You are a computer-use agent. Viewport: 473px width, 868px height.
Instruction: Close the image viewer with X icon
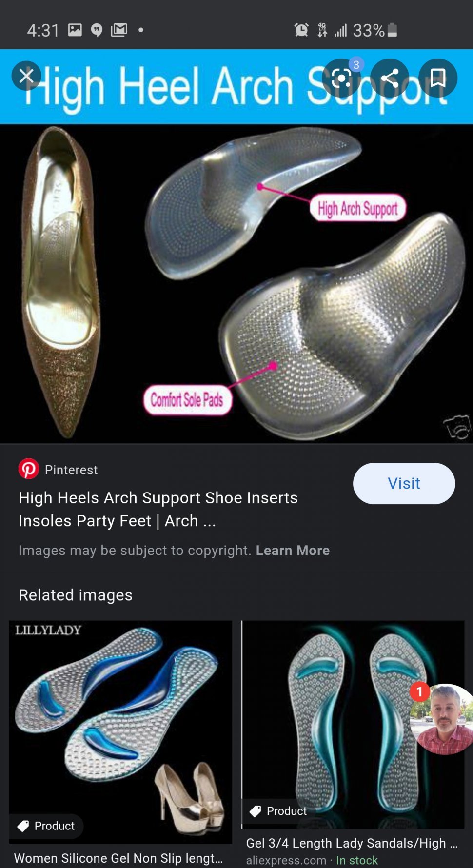26,76
